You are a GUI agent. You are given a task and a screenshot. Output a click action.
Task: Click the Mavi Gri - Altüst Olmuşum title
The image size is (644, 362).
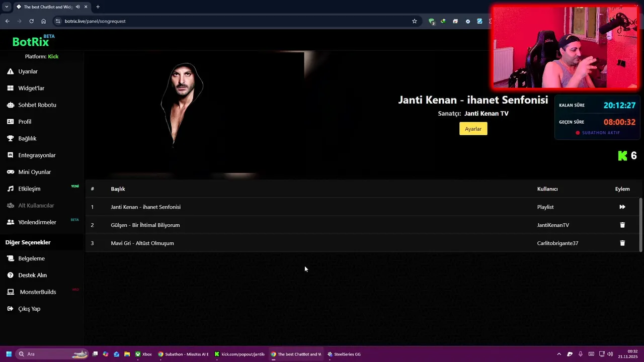(142, 243)
